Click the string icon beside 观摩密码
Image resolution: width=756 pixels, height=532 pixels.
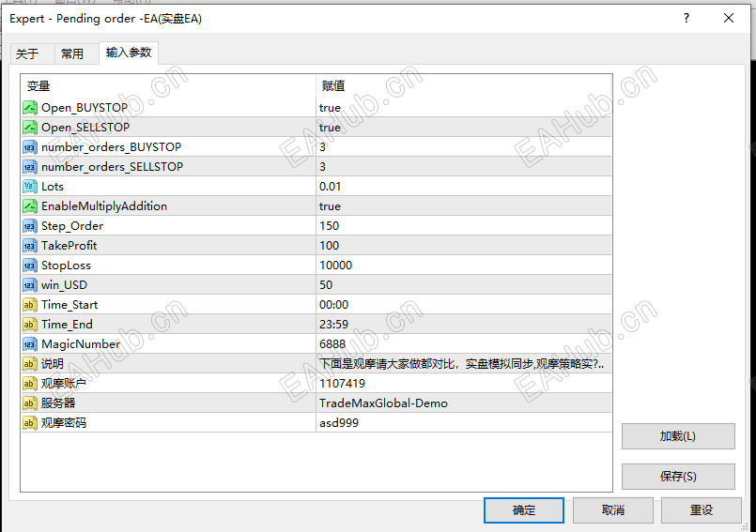point(30,423)
